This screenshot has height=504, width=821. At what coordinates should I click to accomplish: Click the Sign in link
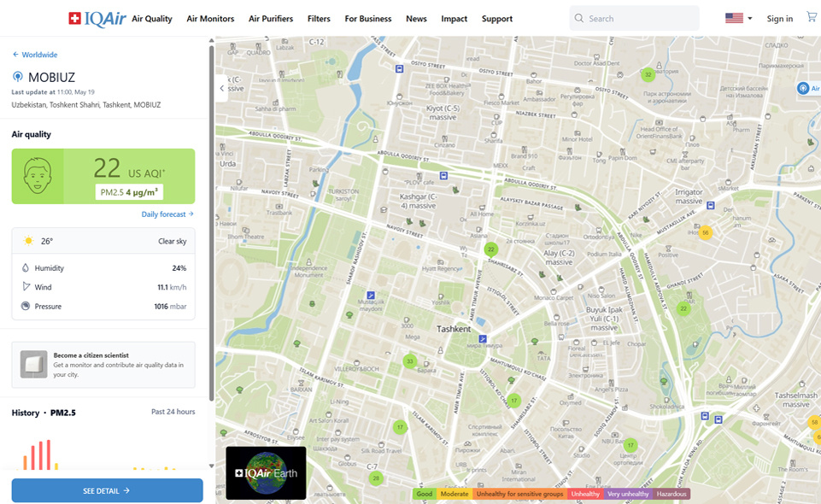[x=780, y=19]
